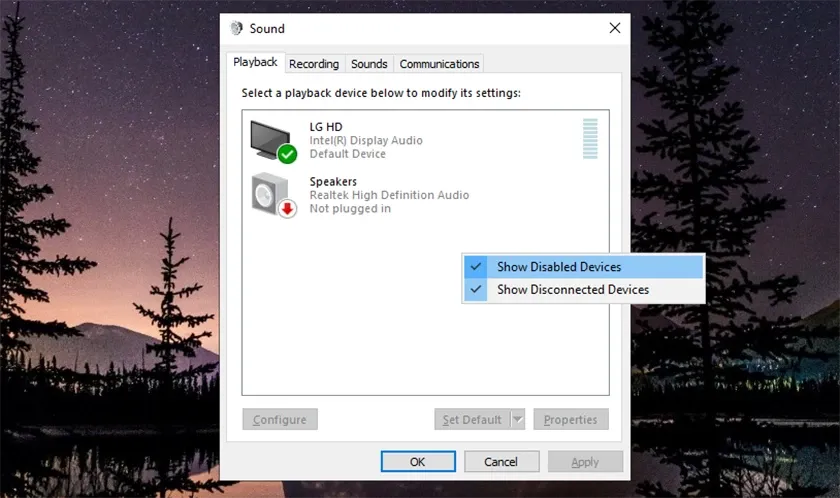Image resolution: width=840 pixels, height=498 pixels.
Task: Click the Sound dialog title bar icon
Action: (237, 29)
